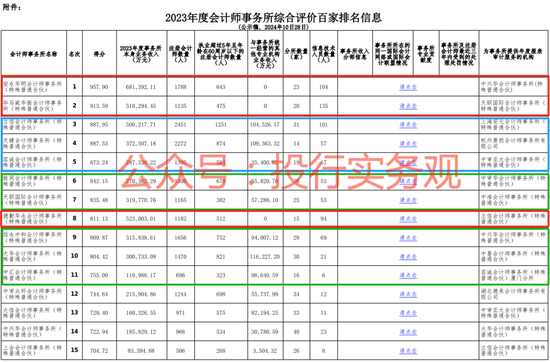Open the 请点击 link in rank 3 row

point(408,125)
